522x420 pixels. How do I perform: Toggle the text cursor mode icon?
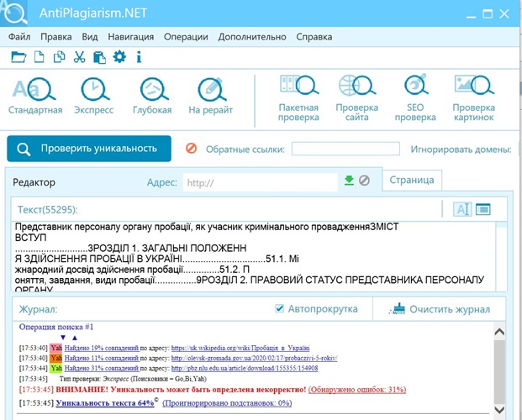pyautogui.click(x=462, y=209)
